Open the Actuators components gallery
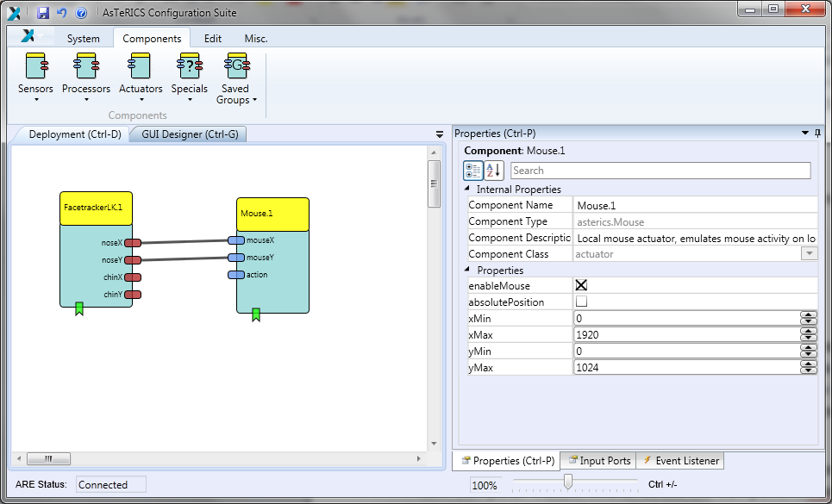This screenshot has width=832, height=504. [141, 78]
